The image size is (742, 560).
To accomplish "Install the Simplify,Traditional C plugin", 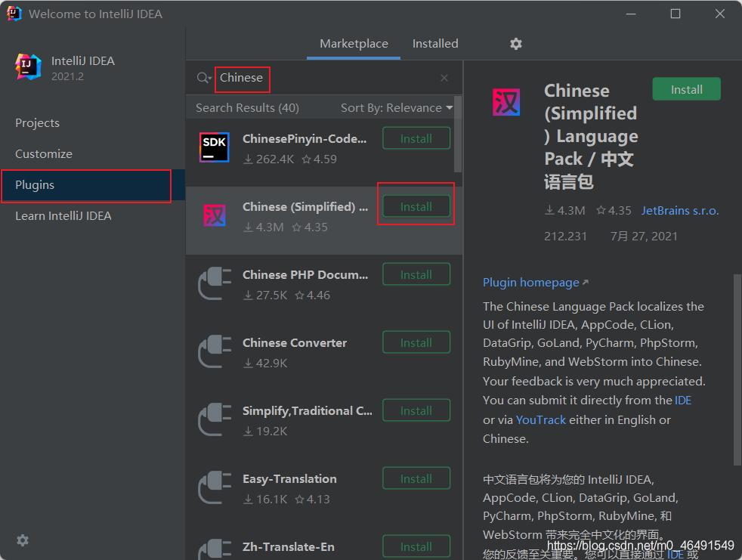I will coord(416,410).
